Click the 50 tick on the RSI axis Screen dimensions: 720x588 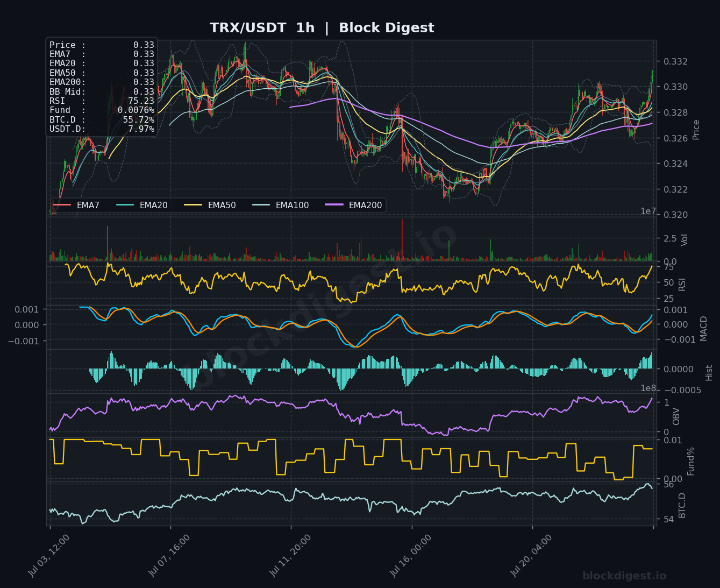(668, 283)
